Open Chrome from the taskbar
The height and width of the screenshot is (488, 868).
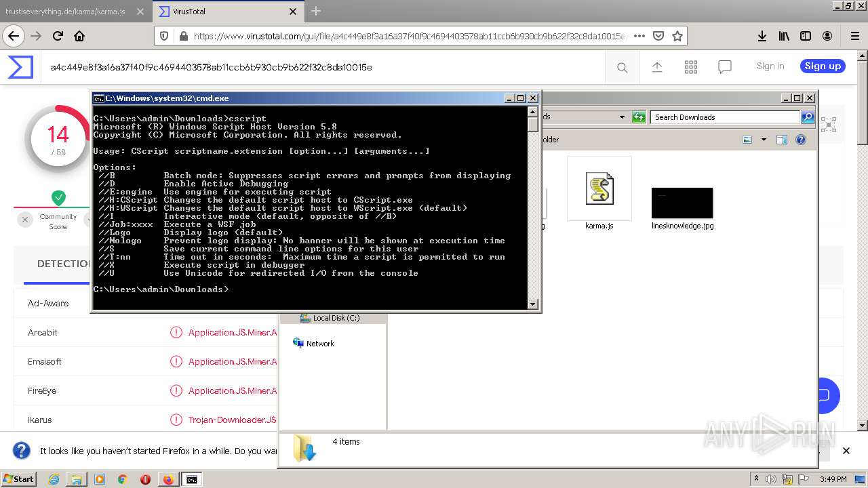point(122,479)
